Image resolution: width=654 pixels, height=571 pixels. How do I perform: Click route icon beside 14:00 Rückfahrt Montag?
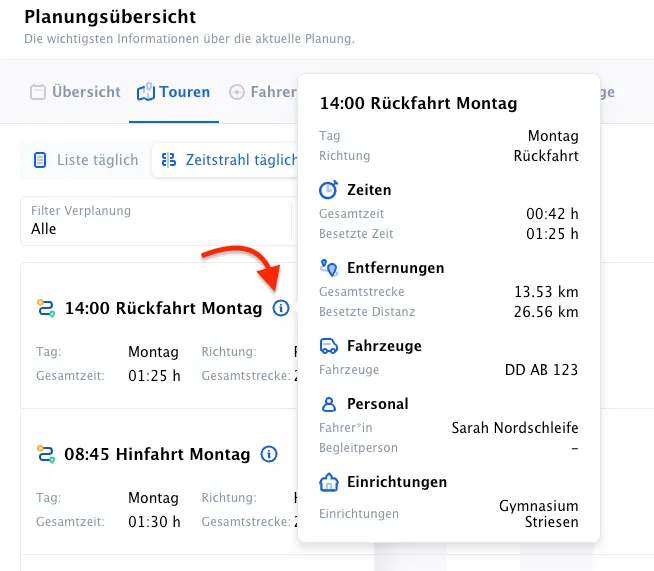pyautogui.click(x=46, y=308)
